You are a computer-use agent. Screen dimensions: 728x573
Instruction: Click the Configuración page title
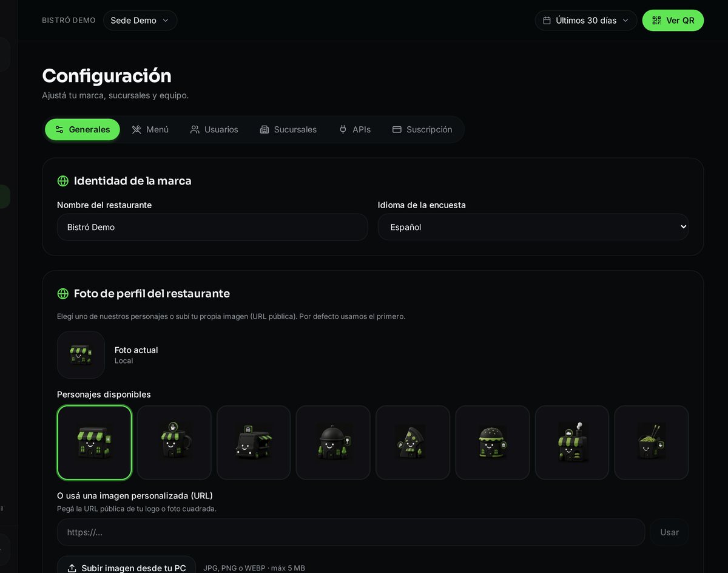tap(107, 76)
